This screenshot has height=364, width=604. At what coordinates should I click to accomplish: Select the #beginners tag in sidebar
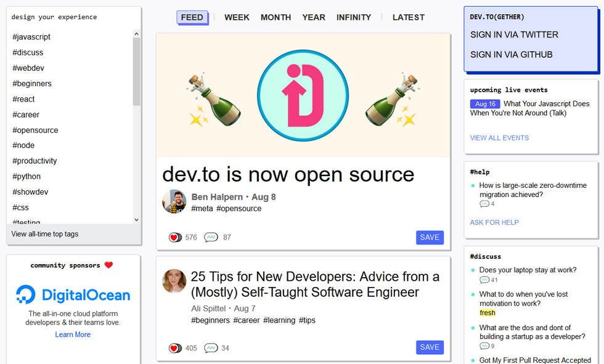tap(31, 84)
